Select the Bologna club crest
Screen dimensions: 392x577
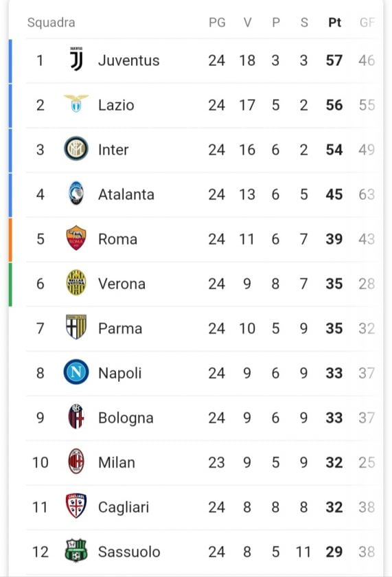[x=76, y=416]
